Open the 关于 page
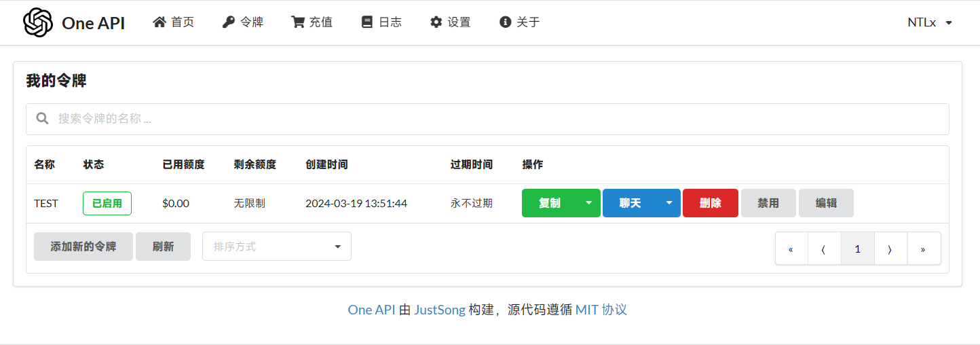 (x=520, y=22)
